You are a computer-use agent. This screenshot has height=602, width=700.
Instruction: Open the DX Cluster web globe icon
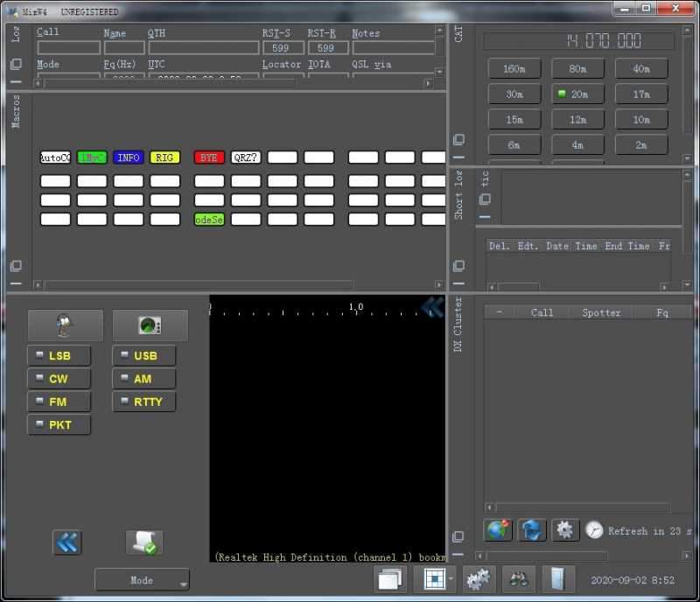497,529
